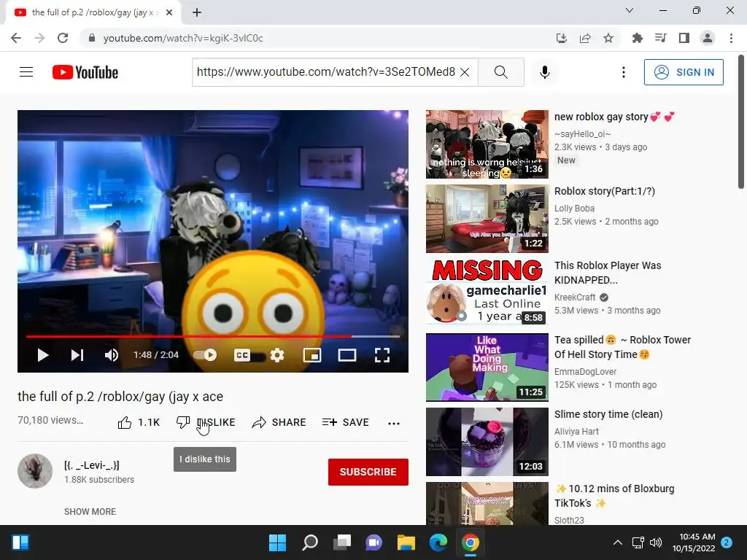Image resolution: width=747 pixels, height=560 pixels.
Task: Open Task View on the taskbar
Action: (342, 542)
